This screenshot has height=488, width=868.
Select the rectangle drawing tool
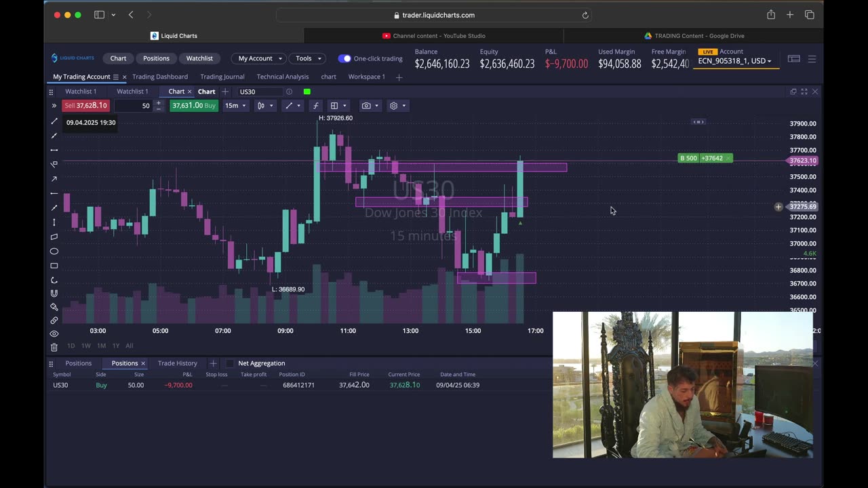54,266
